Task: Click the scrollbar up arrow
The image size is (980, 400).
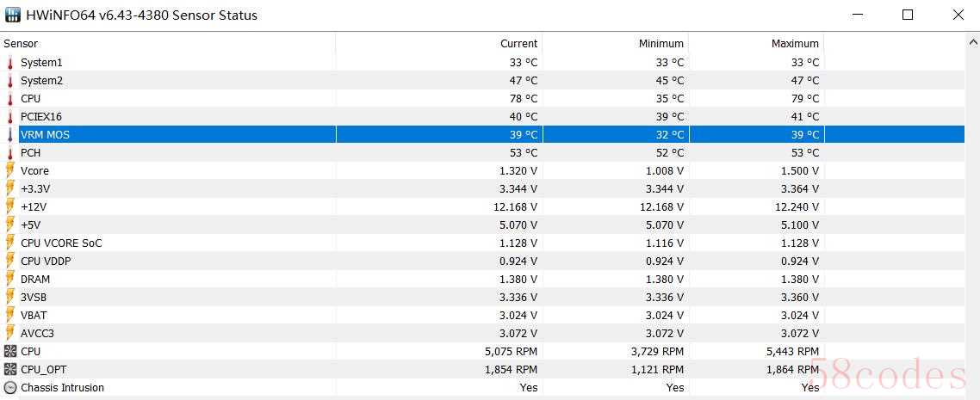Action: pyautogui.click(x=972, y=43)
